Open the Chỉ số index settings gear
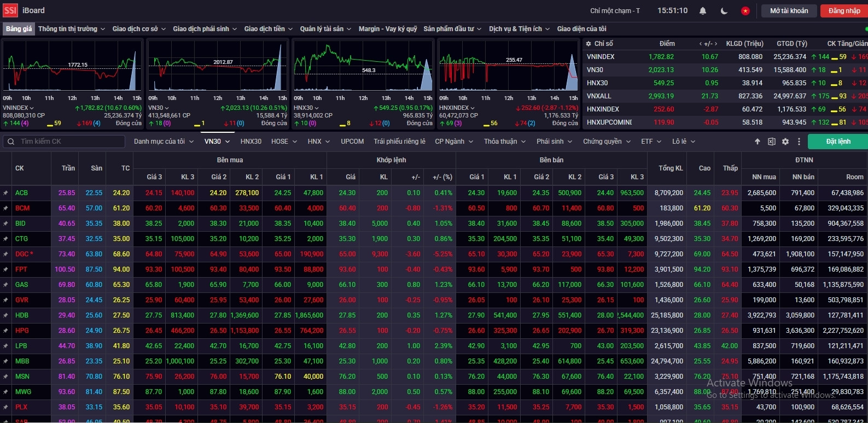Viewport: 868px width, 423px height. pos(589,44)
